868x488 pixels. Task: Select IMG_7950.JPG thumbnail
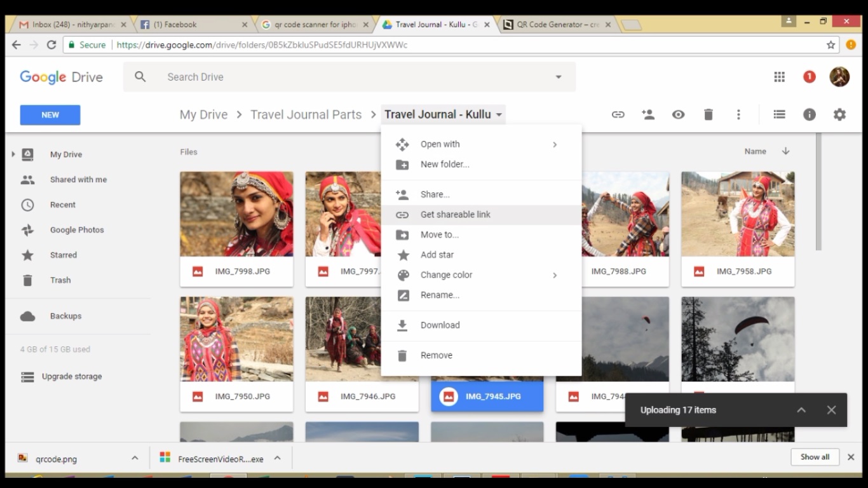pos(236,339)
